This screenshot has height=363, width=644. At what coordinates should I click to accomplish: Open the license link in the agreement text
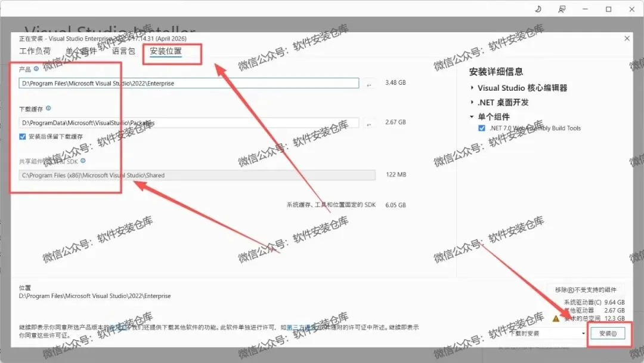pyautogui.click(x=120, y=327)
